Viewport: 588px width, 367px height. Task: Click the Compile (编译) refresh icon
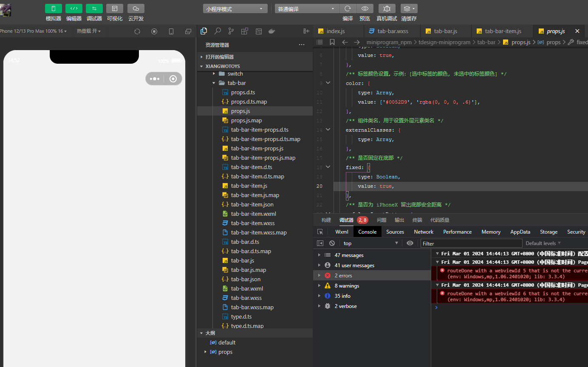(348, 8)
